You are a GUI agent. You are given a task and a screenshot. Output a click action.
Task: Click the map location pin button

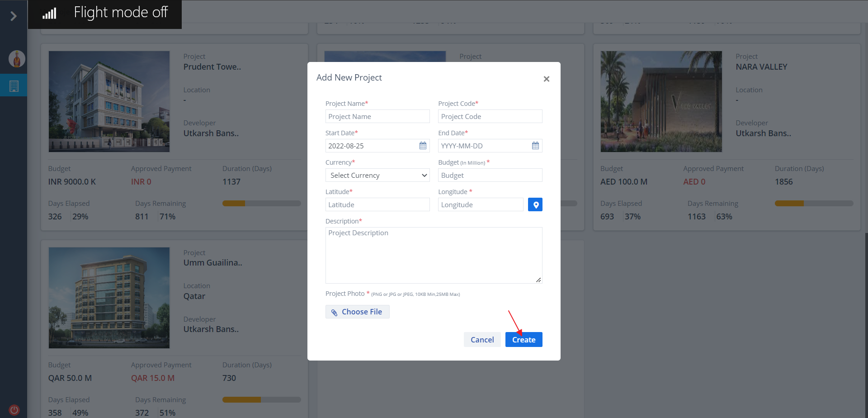point(535,205)
